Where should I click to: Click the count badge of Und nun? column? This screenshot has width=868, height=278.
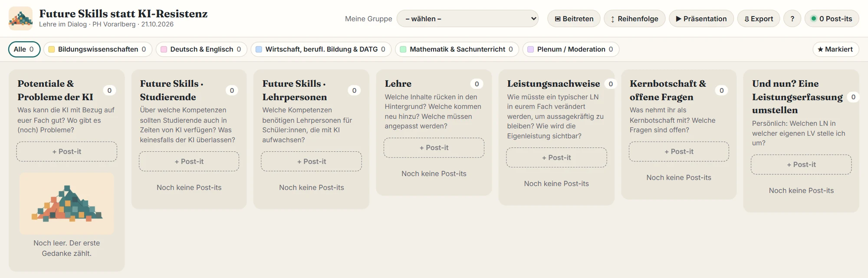[853, 97]
